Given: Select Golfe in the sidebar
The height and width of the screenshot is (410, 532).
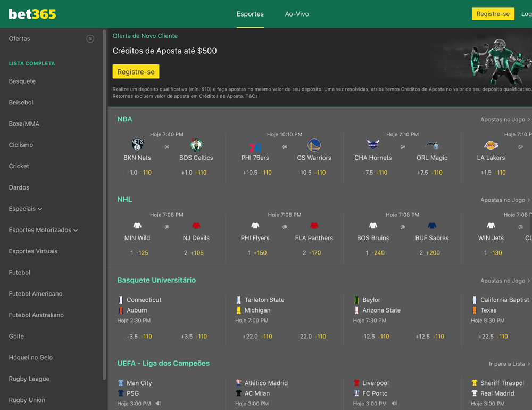Looking at the screenshot, I should tap(16, 336).
